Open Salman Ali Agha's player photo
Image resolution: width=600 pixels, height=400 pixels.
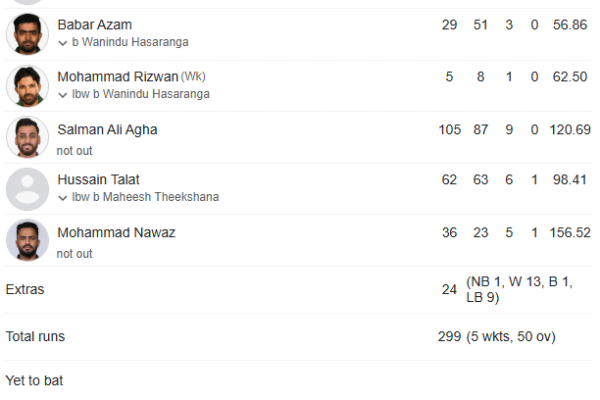(27, 137)
